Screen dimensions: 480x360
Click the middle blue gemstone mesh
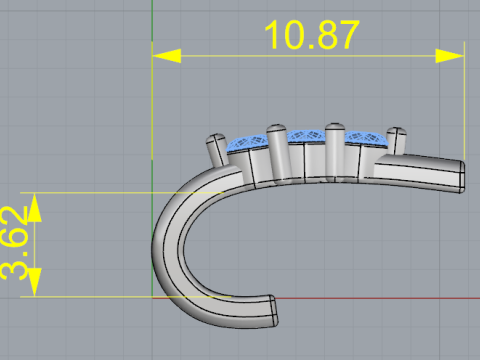coord(306,136)
